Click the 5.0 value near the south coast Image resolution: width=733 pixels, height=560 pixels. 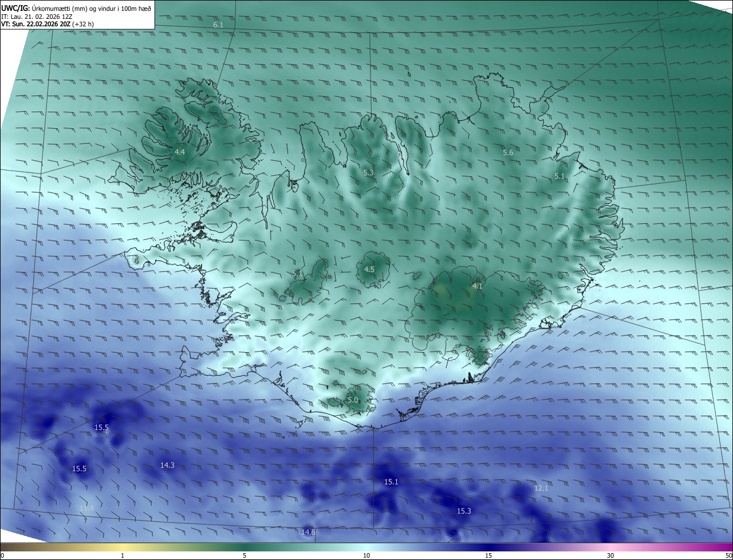[353, 400]
